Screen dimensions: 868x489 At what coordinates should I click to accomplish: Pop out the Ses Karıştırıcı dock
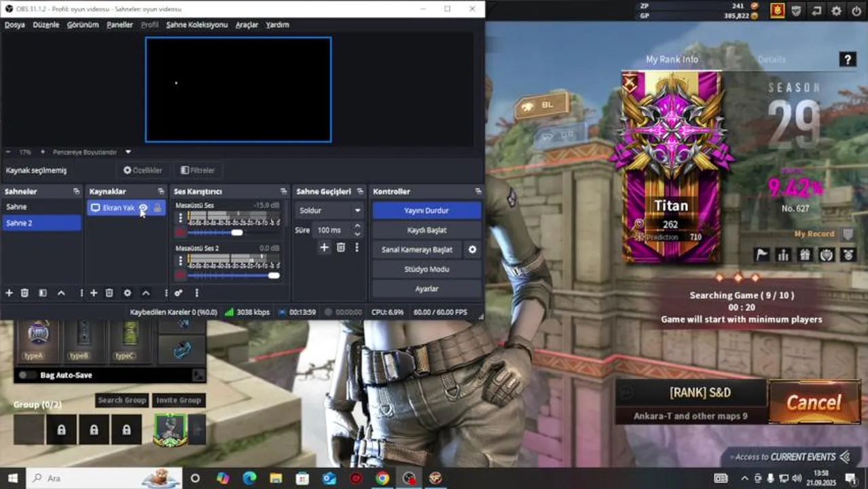[x=283, y=192]
